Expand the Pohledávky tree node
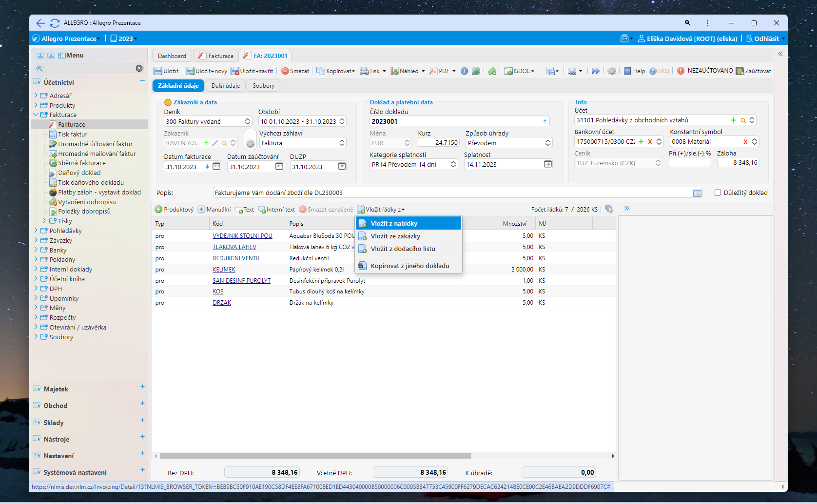The height and width of the screenshot is (504, 817). [36, 231]
